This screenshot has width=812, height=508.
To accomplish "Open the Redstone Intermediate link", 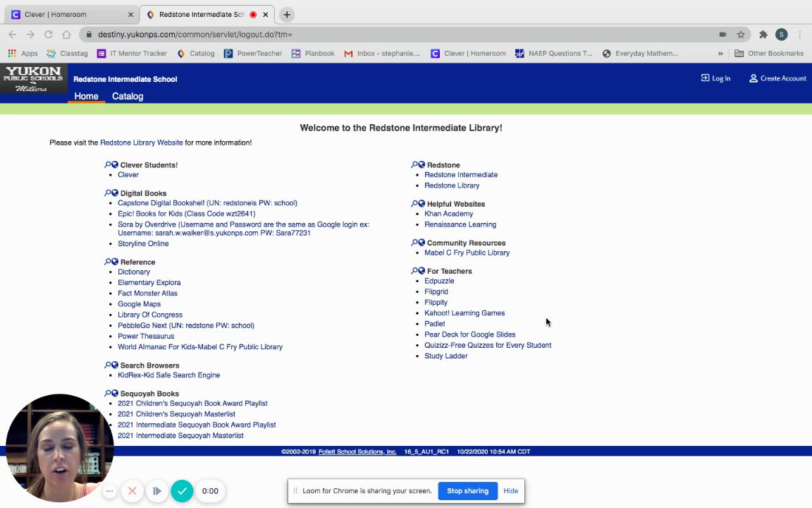I will pyautogui.click(x=461, y=175).
